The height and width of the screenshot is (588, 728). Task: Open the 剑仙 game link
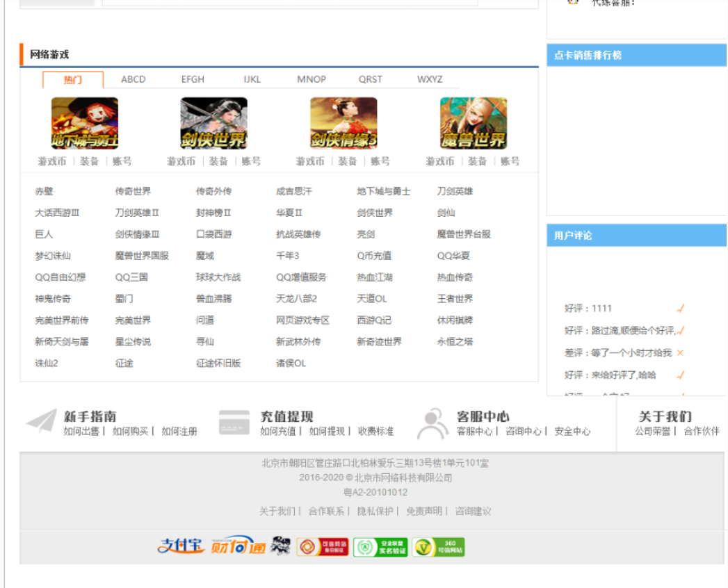click(x=446, y=213)
